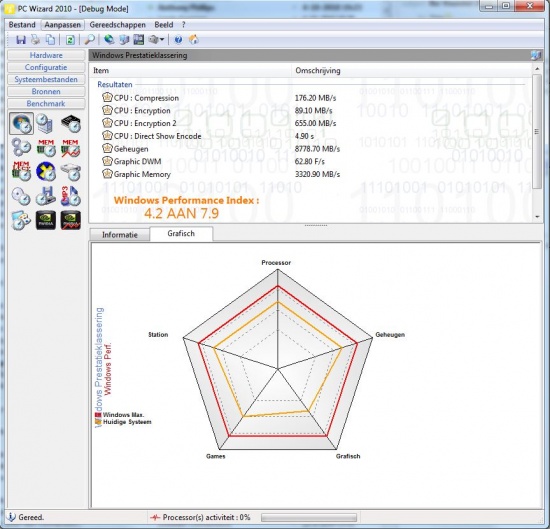Open the Systeembestanden category
The height and width of the screenshot is (529, 550).
(46, 79)
